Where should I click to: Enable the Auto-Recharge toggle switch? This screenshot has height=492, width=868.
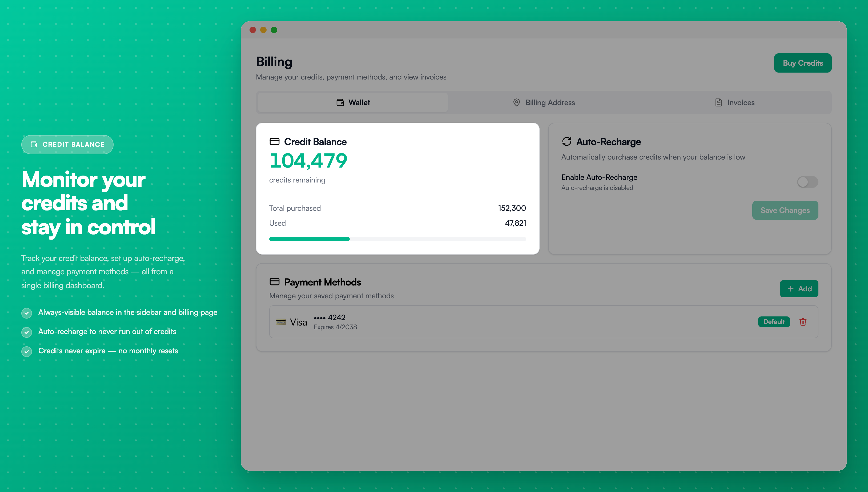coord(807,182)
